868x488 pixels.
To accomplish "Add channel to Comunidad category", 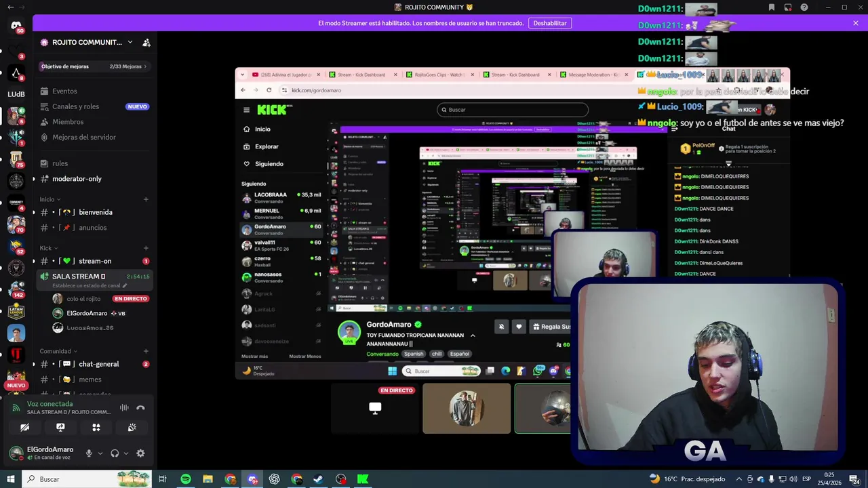I will pos(146,351).
